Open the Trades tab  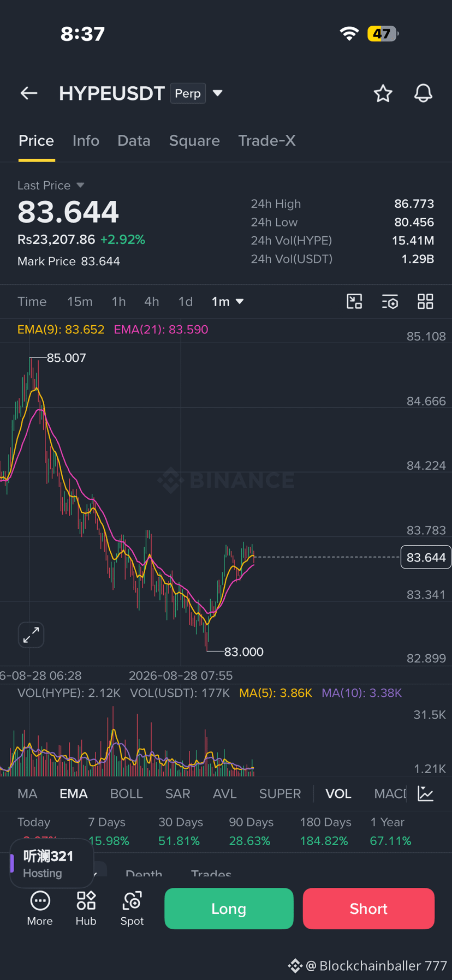click(211, 873)
